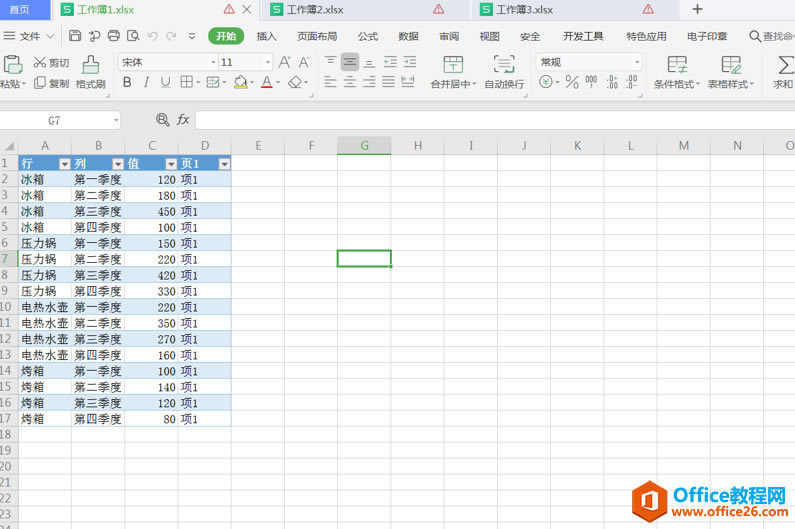
Task: Open Table Style (表格样式) menu
Action: [731, 72]
